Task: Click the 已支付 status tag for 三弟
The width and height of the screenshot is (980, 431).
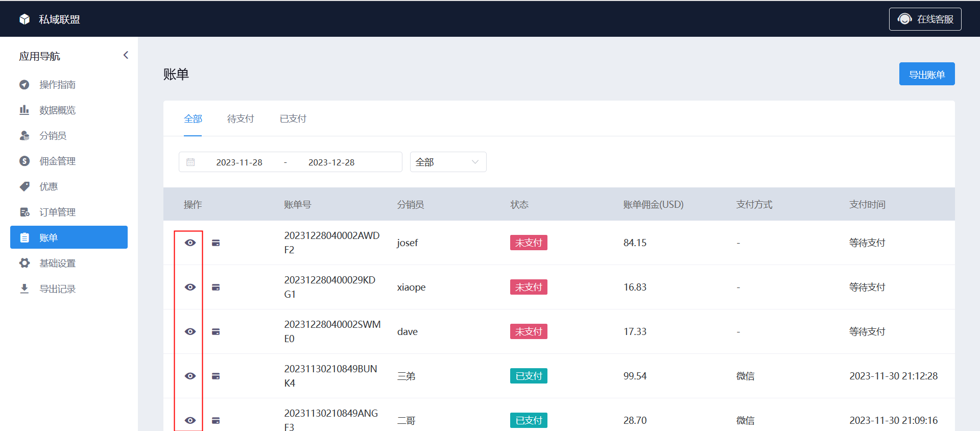Action: click(x=529, y=376)
